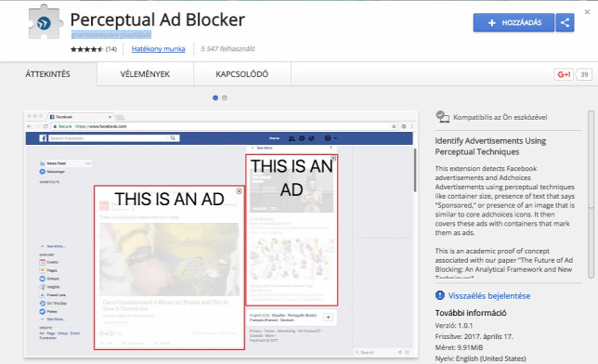Switch to the second screenshot dot
598x364 pixels.
(x=225, y=98)
